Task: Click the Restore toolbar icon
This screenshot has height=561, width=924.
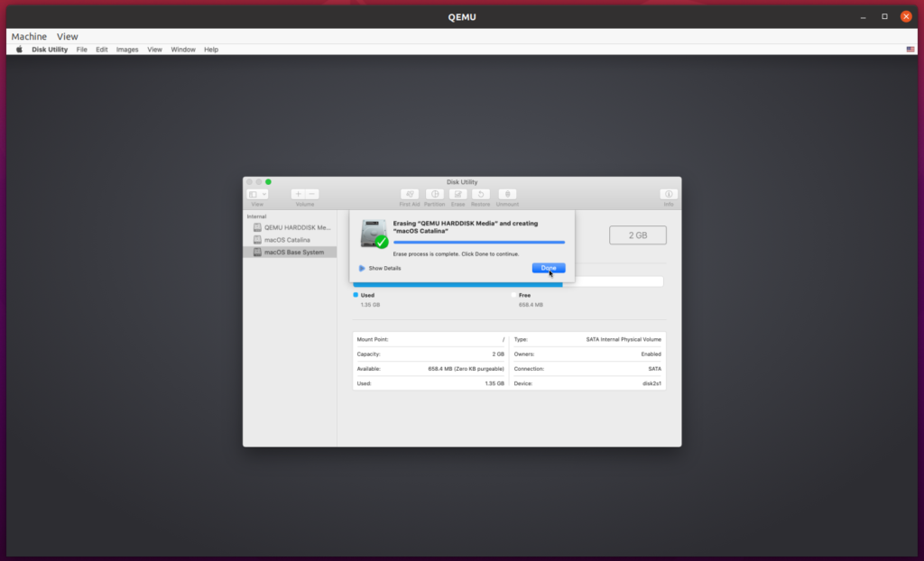Action: [x=481, y=195]
